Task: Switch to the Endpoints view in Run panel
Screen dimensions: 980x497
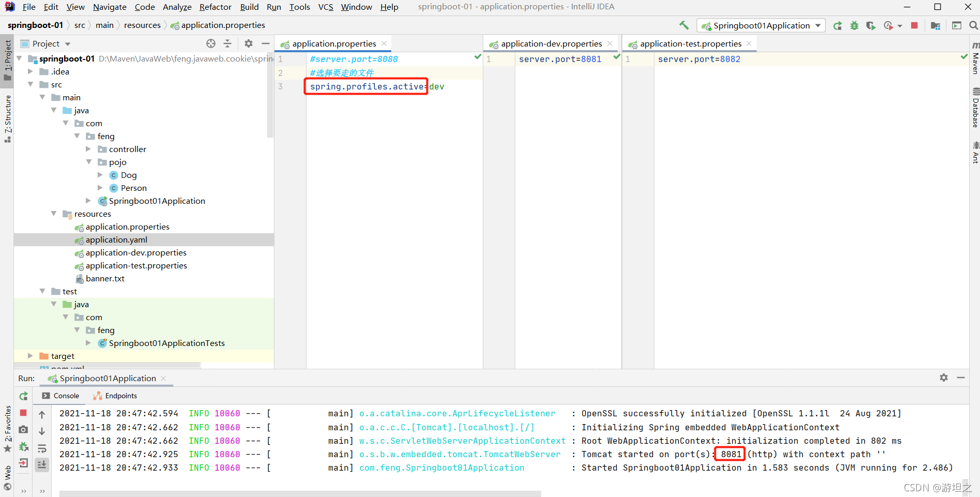Action: click(x=120, y=396)
